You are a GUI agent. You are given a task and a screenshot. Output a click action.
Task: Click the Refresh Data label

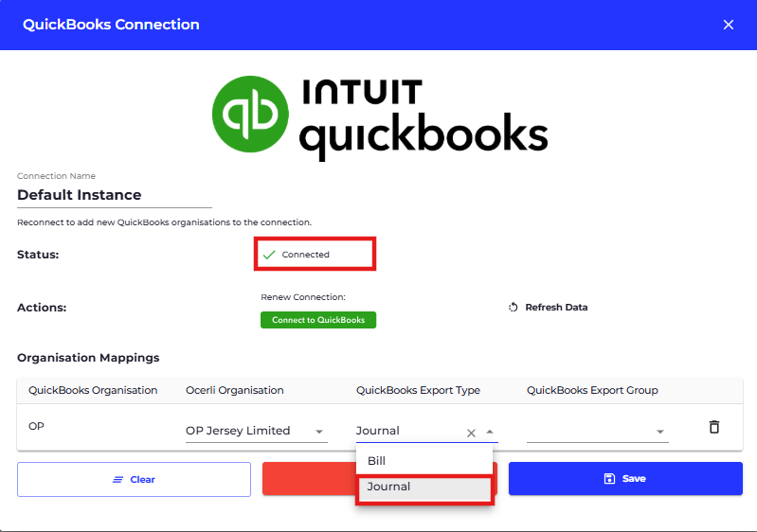[556, 308]
